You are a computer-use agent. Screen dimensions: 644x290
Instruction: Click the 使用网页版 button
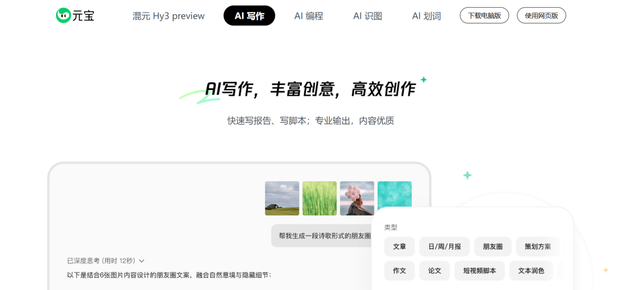(541, 15)
